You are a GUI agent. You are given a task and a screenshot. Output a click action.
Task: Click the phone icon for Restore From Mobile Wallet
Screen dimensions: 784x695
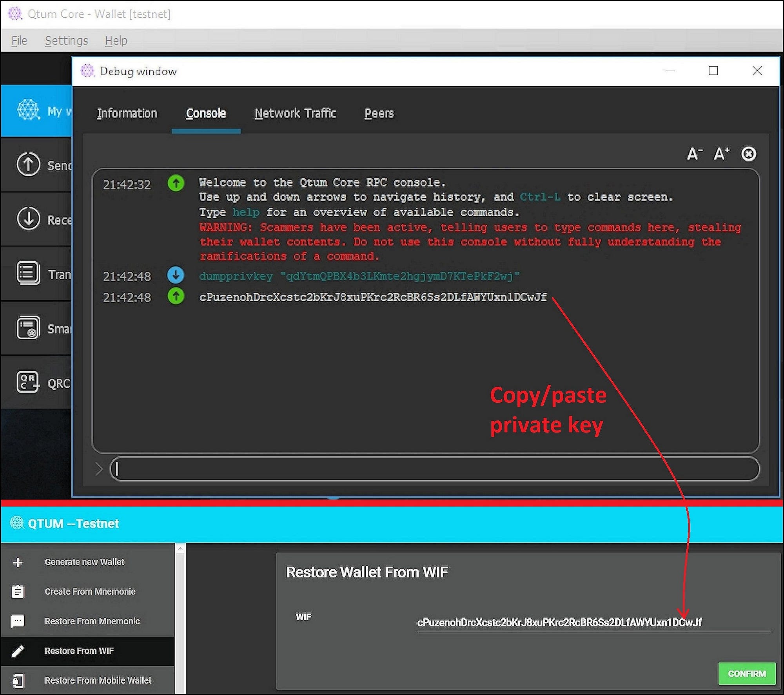pos(18,681)
